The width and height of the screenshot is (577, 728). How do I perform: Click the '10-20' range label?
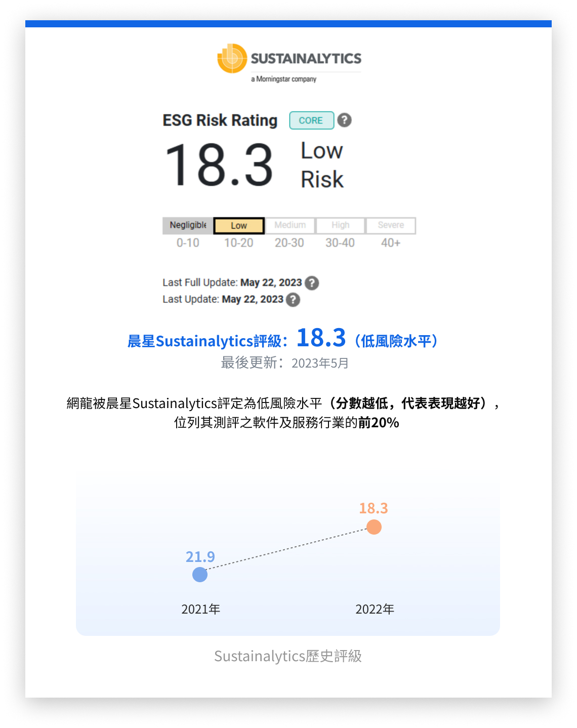[239, 243]
